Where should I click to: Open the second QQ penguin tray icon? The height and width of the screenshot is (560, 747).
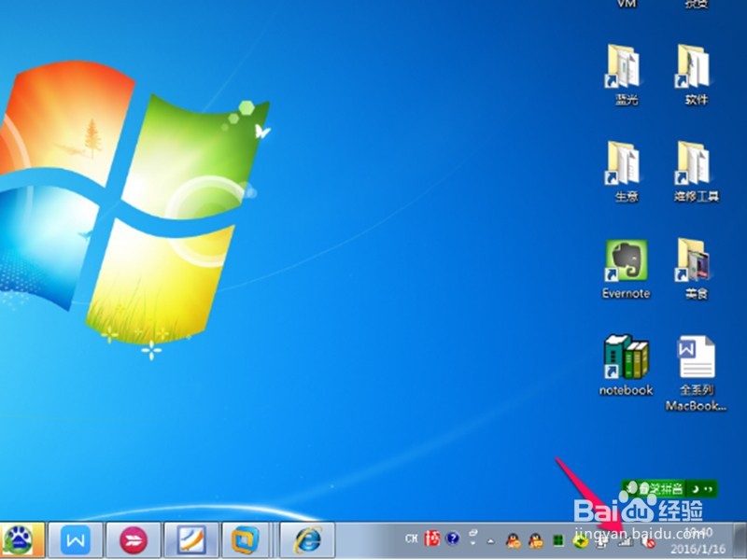tap(535, 541)
